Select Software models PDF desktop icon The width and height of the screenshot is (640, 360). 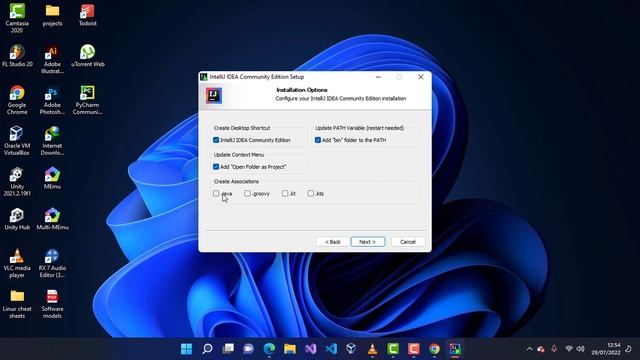tap(53, 304)
